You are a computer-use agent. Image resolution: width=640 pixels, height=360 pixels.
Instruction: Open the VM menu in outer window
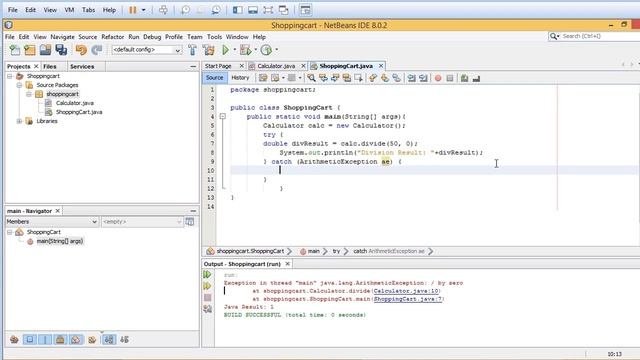(x=69, y=10)
